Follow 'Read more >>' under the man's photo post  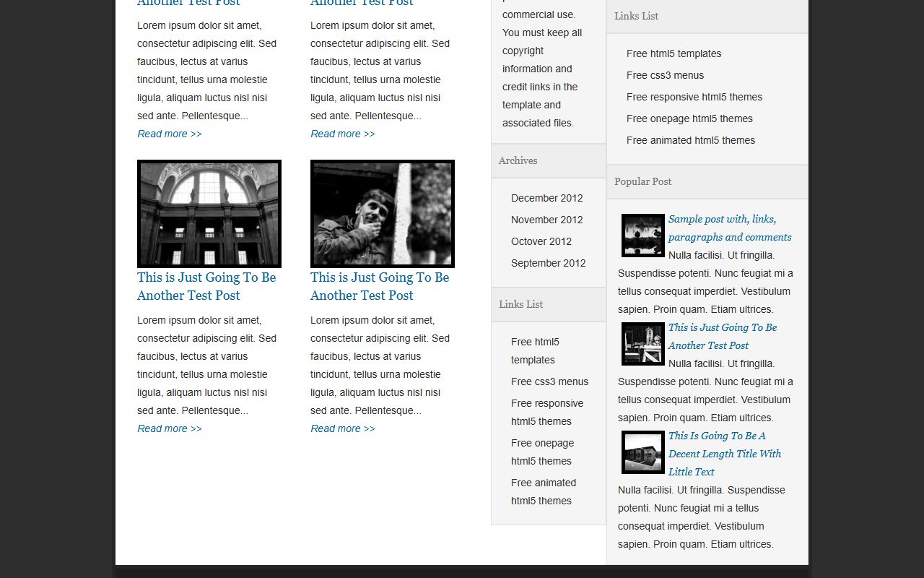point(343,428)
